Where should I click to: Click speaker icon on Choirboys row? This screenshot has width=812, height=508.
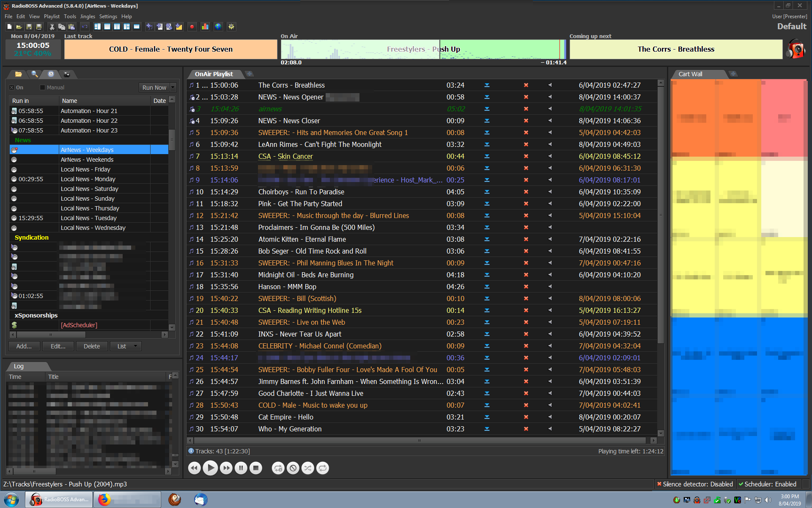point(550,192)
